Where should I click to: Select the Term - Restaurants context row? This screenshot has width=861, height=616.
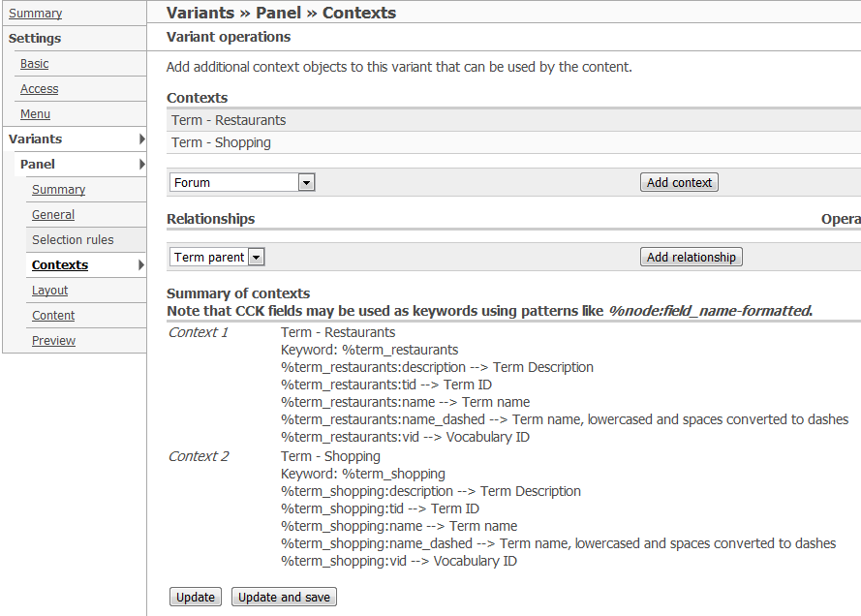click(x=229, y=120)
